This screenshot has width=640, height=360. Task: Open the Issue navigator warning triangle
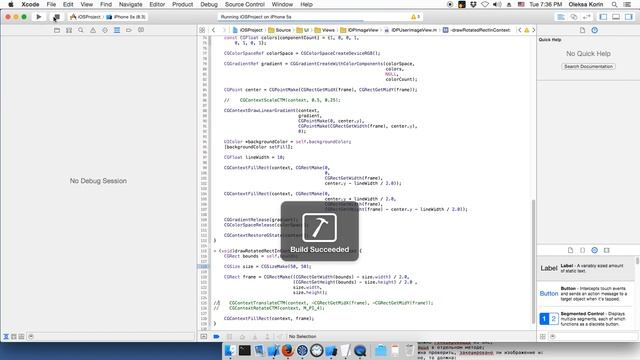[x=93, y=30]
